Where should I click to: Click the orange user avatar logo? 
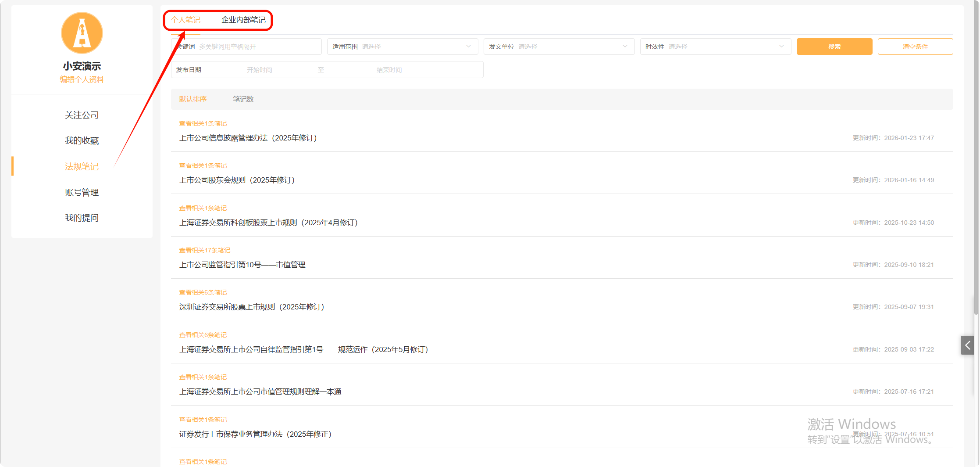82,33
